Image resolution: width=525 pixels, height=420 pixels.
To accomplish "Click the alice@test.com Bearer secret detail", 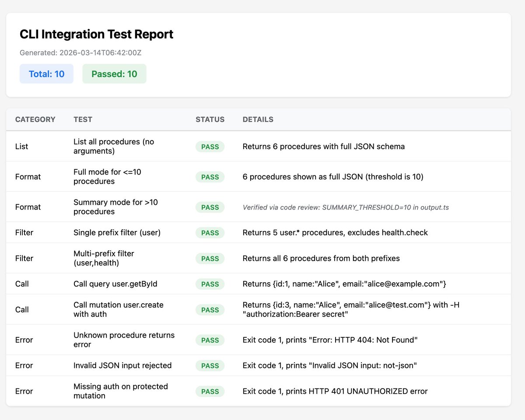I will coord(351,310).
